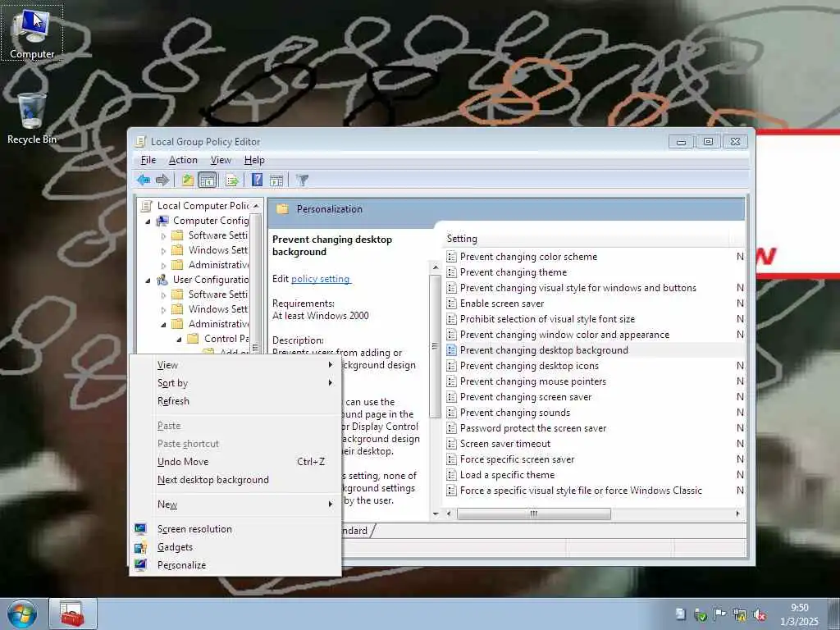Open the Sort by submenu
The height and width of the screenshot is (630, 840).
(235, 382)
